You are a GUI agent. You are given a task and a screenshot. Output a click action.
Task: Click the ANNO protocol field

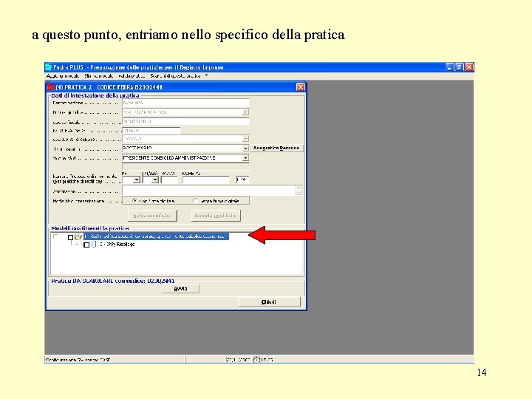point(169,180)
